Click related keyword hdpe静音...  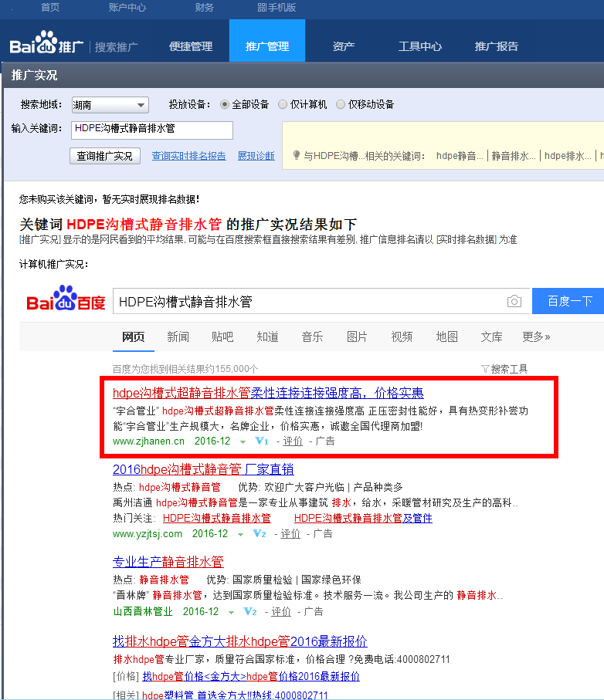(460, 156)
